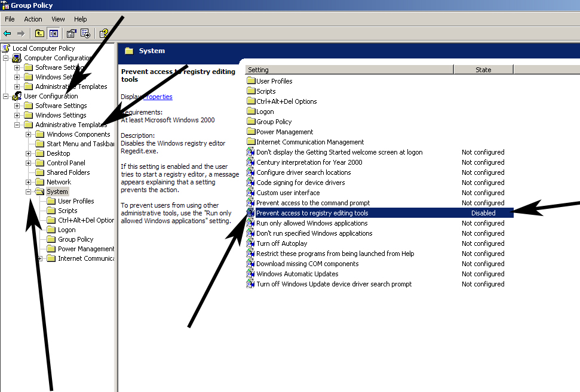Collapse the Computer Configuration node

tap(6, 58)
